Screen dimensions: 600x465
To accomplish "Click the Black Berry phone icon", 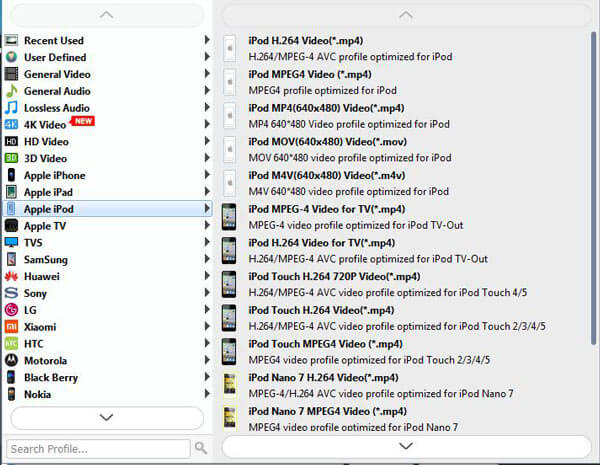I will point(11,377).
